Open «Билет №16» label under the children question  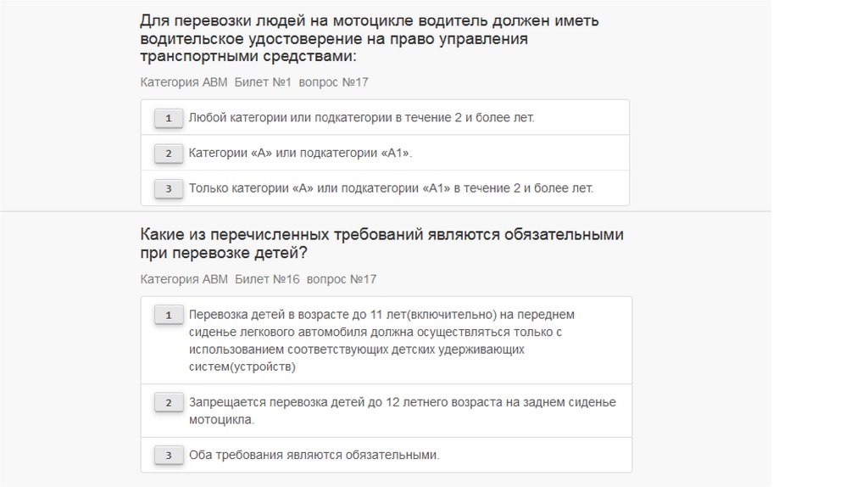click(x=266, y=279)
